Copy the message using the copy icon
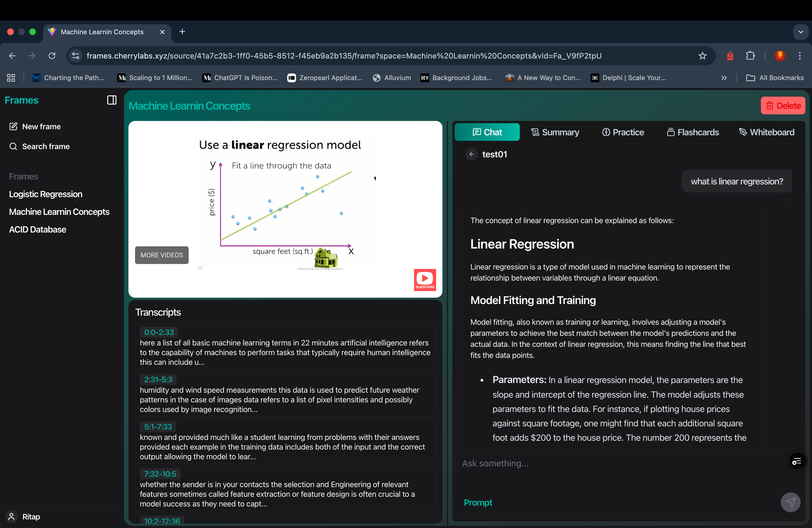812x528 pixels. pyautogui.click(x=786, y=202)
